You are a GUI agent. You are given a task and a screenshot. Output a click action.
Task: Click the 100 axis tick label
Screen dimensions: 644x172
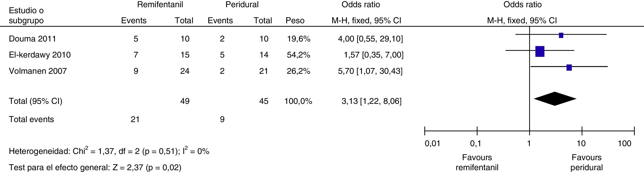[x=625, y=144]
